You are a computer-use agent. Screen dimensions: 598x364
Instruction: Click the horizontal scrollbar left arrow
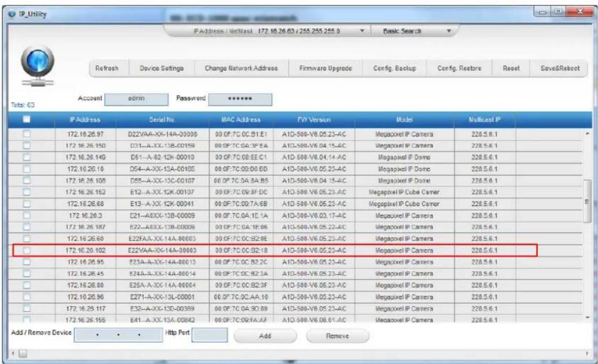14,353
